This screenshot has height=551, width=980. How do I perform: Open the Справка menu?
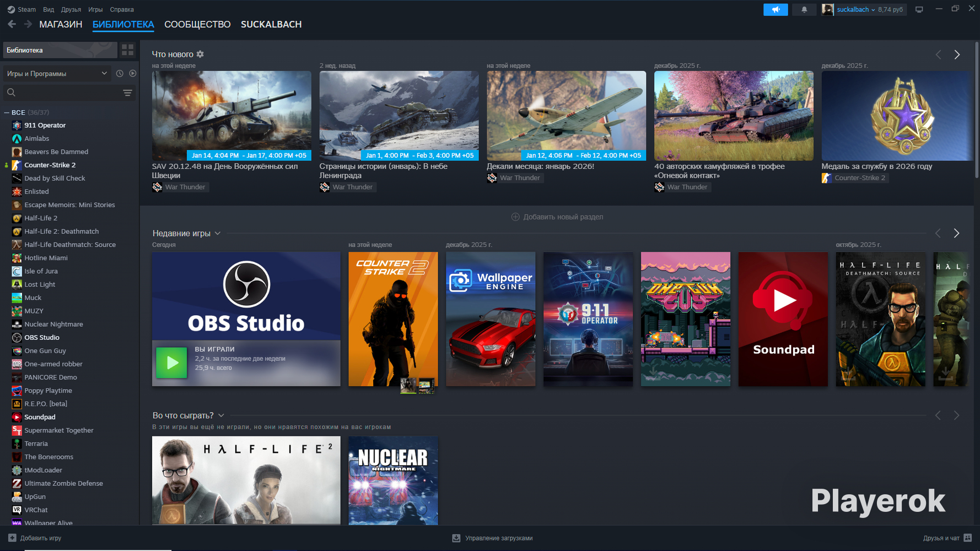tap(122, 9)
